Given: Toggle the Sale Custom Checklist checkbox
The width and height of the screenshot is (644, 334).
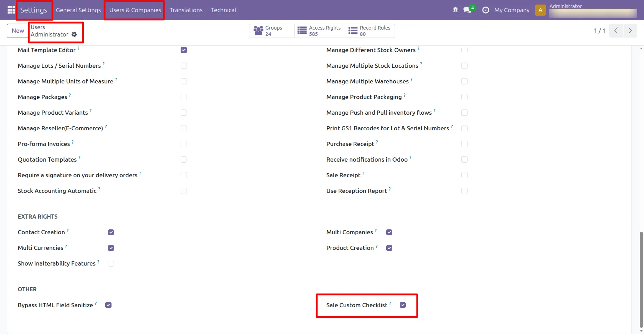Looking at the screenshot, I should tap(403, 305).
